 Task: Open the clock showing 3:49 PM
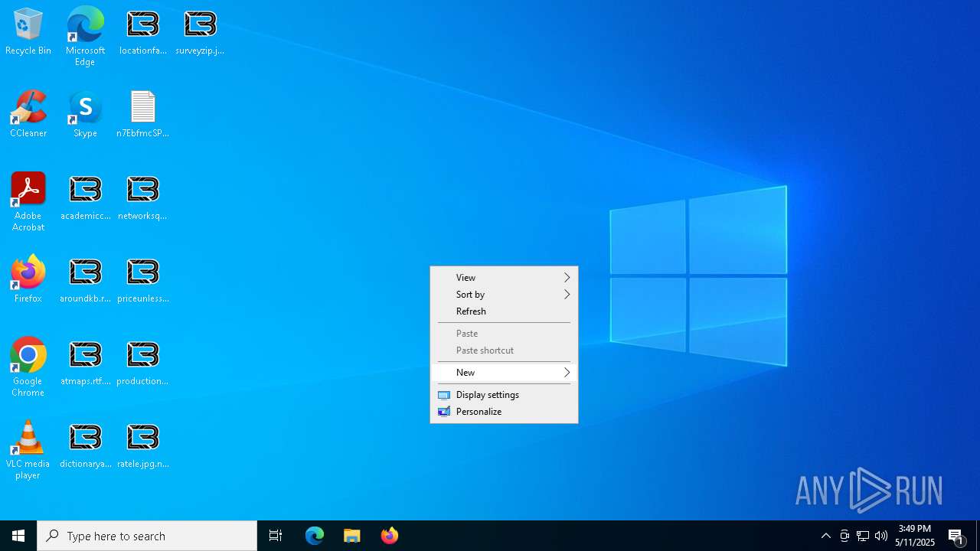[x=915, y=536]
